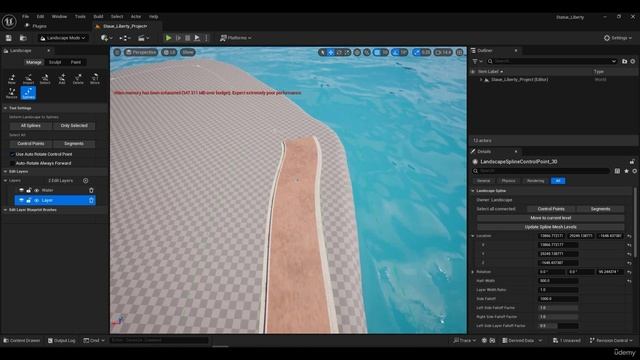640x360 pixels.
Task: Reset Half-Width value with reset arrow
Action: pos(629,281)
